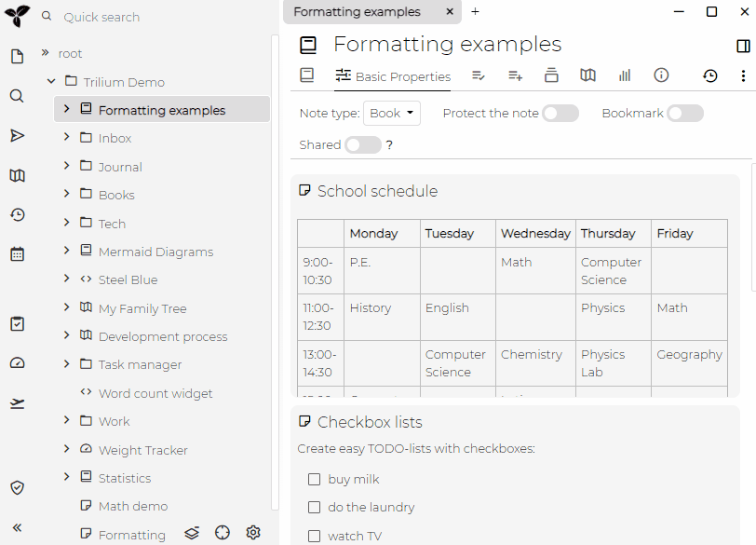
Task: Open the School schedule note title link
Action: point(377,191)
